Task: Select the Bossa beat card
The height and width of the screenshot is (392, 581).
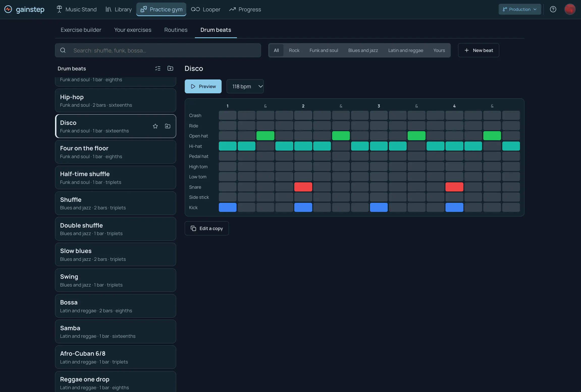Action: click(116, 306)
